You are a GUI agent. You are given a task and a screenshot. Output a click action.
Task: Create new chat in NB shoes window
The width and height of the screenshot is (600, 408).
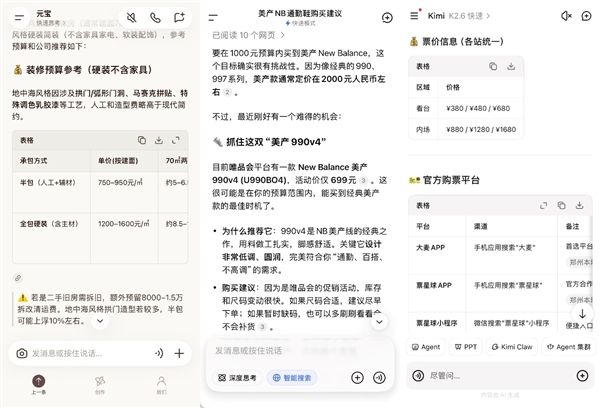pos(387,18)
